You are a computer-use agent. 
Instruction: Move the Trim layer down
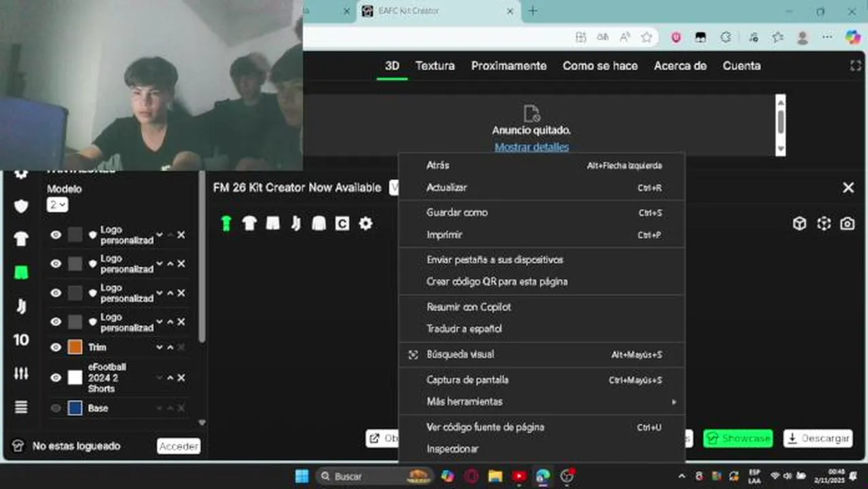160,347
